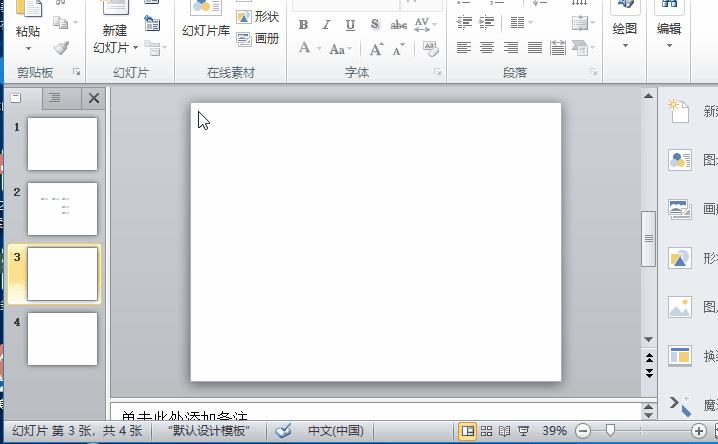718x444 pixels.
Task: Reset slide layout icon
Action: (152, 23)
